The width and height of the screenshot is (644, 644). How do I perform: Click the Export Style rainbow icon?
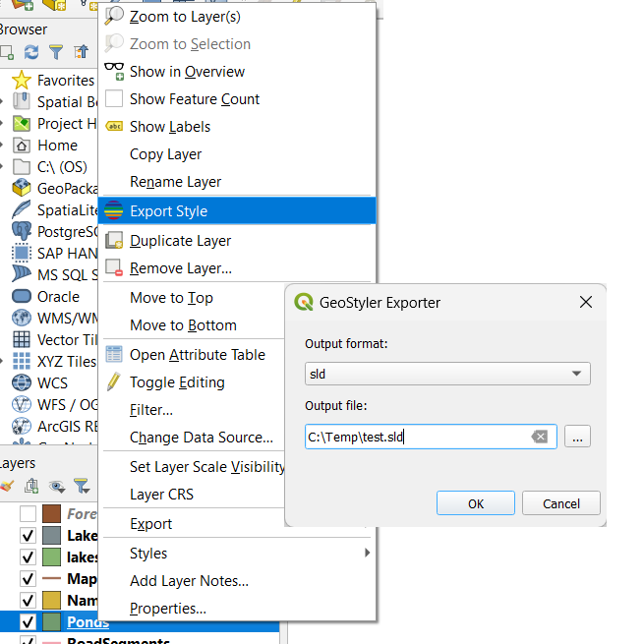[x=114, y=211]
